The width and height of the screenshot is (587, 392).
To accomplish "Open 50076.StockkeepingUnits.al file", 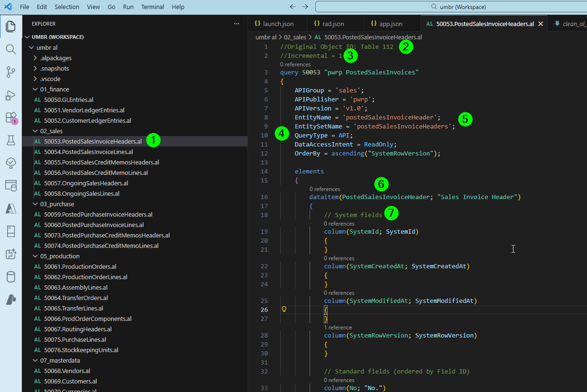I will point(135,350).
